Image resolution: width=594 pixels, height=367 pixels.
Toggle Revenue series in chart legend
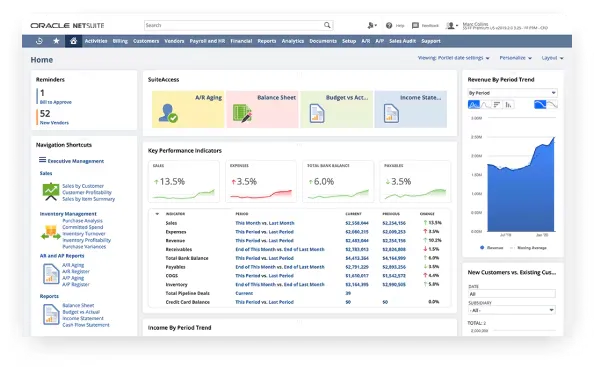point(491,248)
